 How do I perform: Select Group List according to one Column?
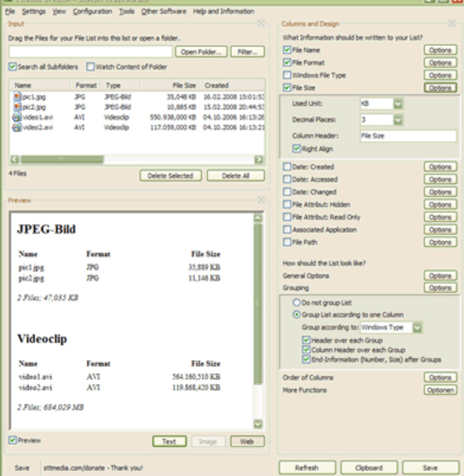click(x=296, y=314)
